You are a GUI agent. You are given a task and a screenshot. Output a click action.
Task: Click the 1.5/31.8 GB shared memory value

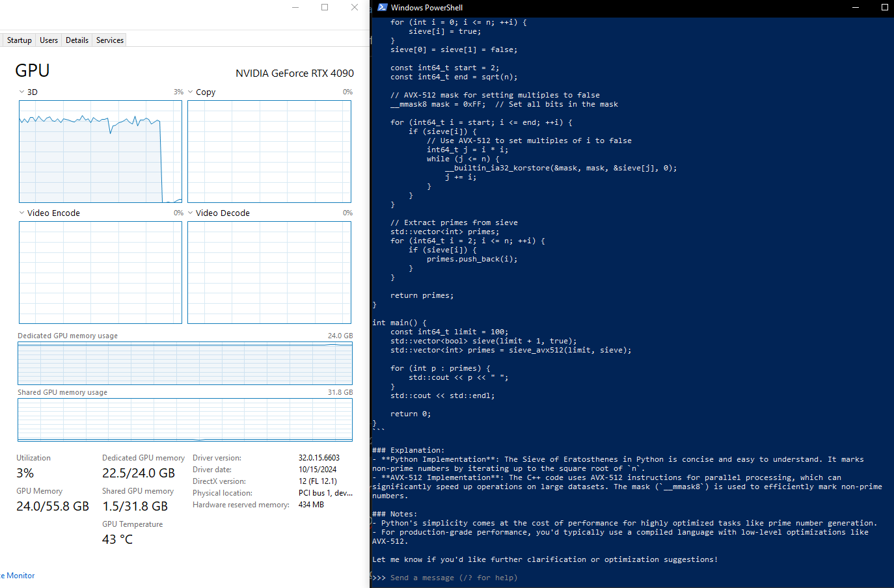135,506
